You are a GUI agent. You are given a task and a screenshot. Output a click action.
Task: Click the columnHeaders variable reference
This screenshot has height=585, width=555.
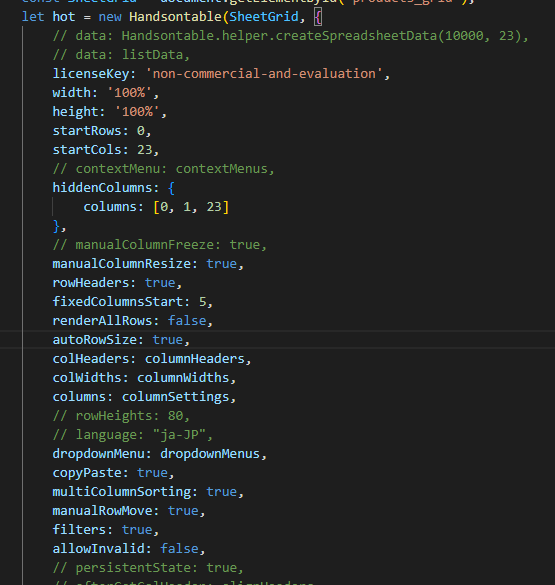pos(195,359)
